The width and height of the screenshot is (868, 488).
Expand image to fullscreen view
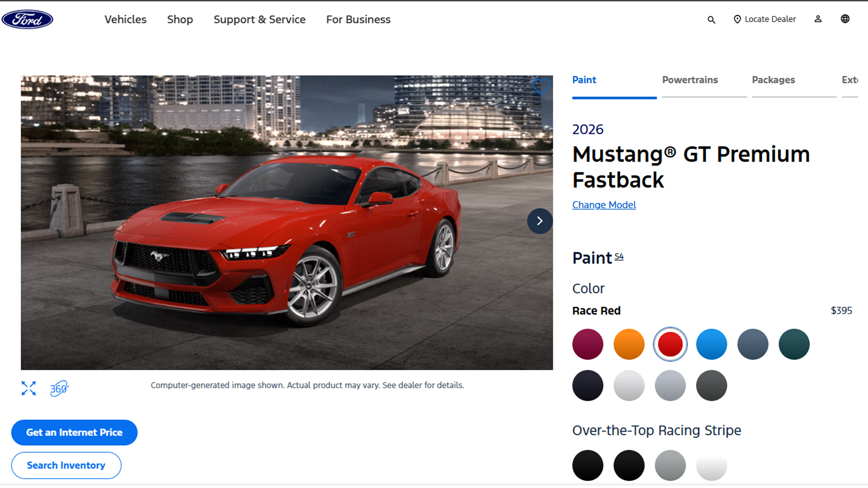pos(28,388)
